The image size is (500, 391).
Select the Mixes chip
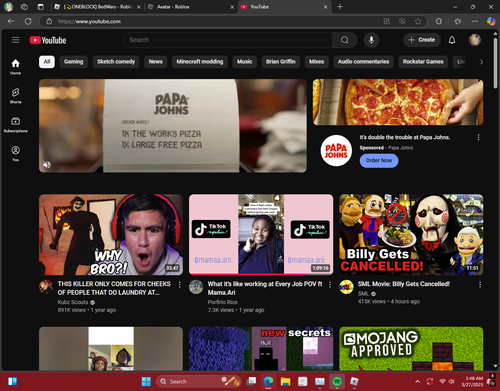(316, 62)
